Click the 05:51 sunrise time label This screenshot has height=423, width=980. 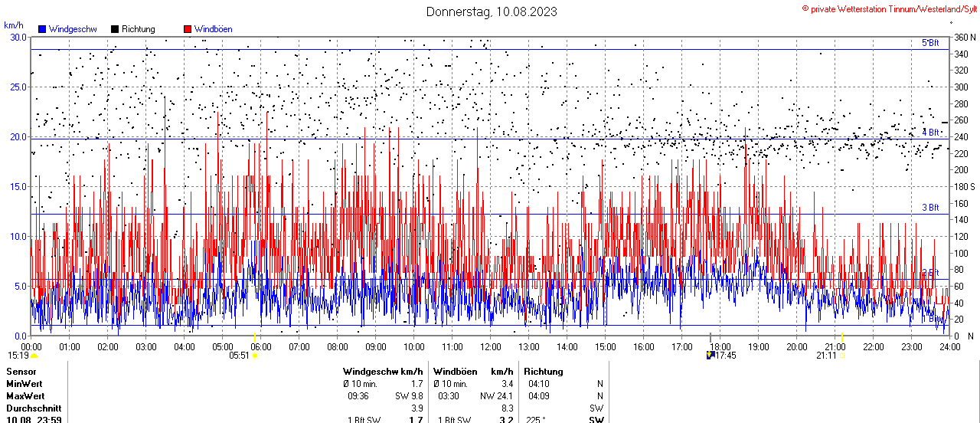240,356
